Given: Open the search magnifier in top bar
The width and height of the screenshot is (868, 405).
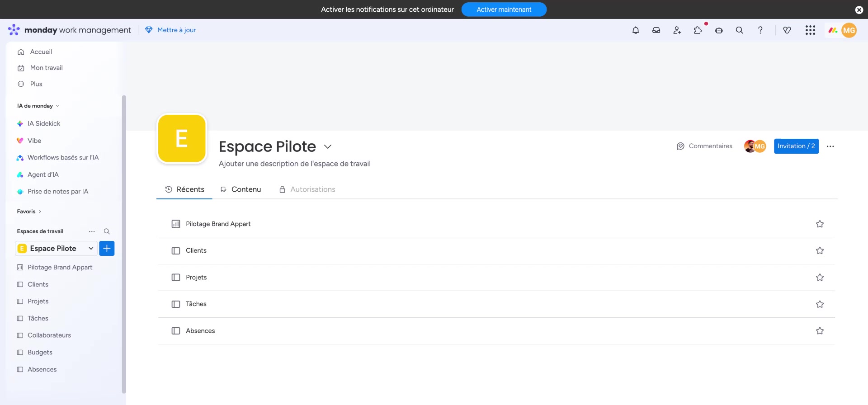Looking at the screenshot, I should (x=739, y=30).
